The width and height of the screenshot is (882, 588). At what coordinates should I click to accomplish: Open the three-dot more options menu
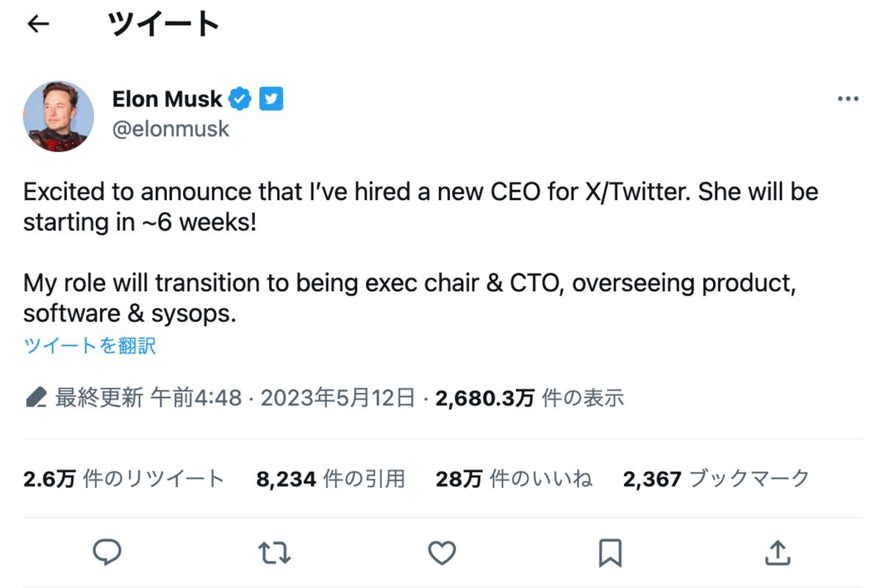848,98
